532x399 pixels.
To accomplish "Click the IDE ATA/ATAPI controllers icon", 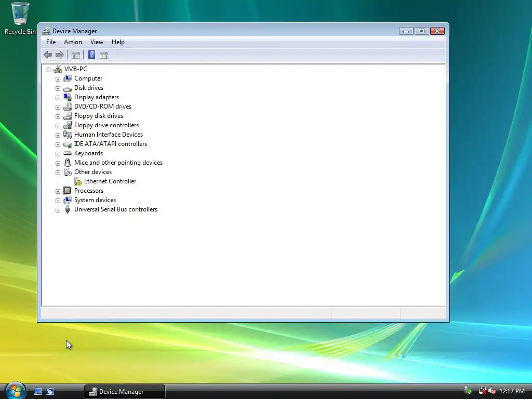I will (x=68, y=144).
